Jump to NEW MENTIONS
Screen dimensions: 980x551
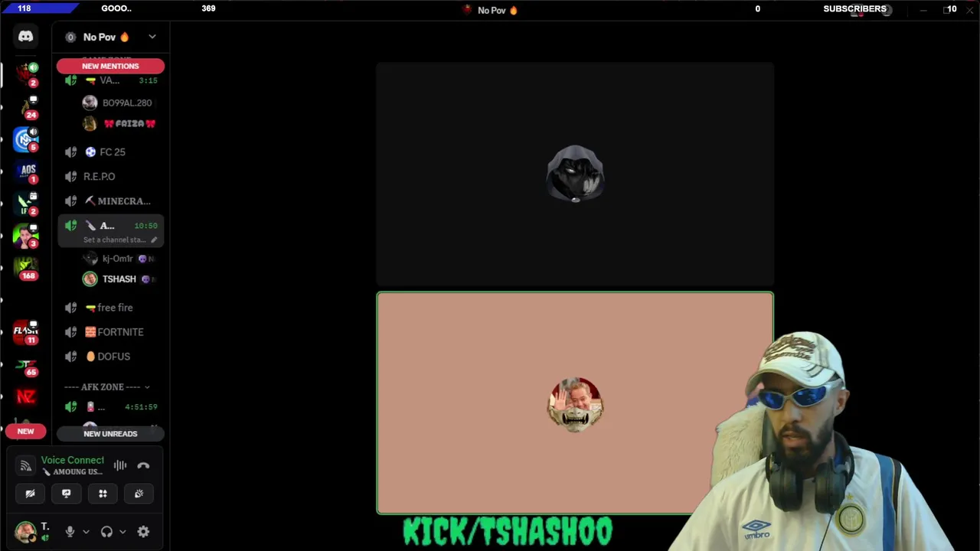pyautogui.click(x=110, y=66)
